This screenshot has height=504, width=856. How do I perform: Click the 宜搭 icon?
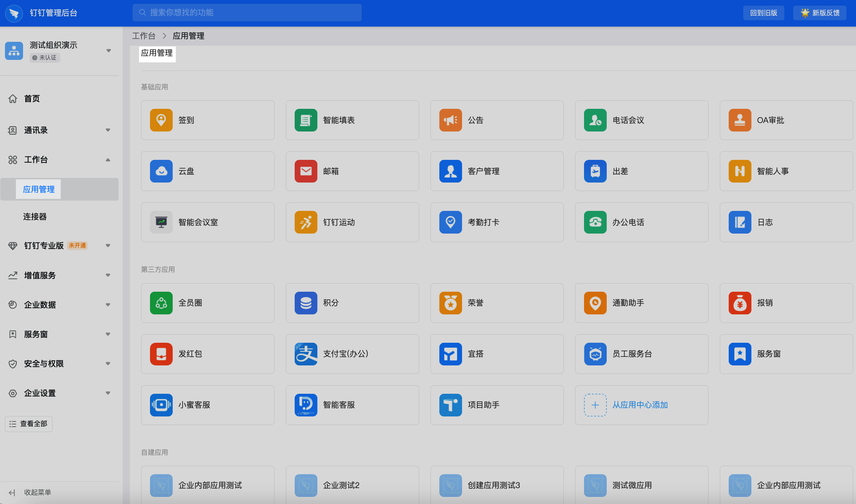click(x=450, y=354)
